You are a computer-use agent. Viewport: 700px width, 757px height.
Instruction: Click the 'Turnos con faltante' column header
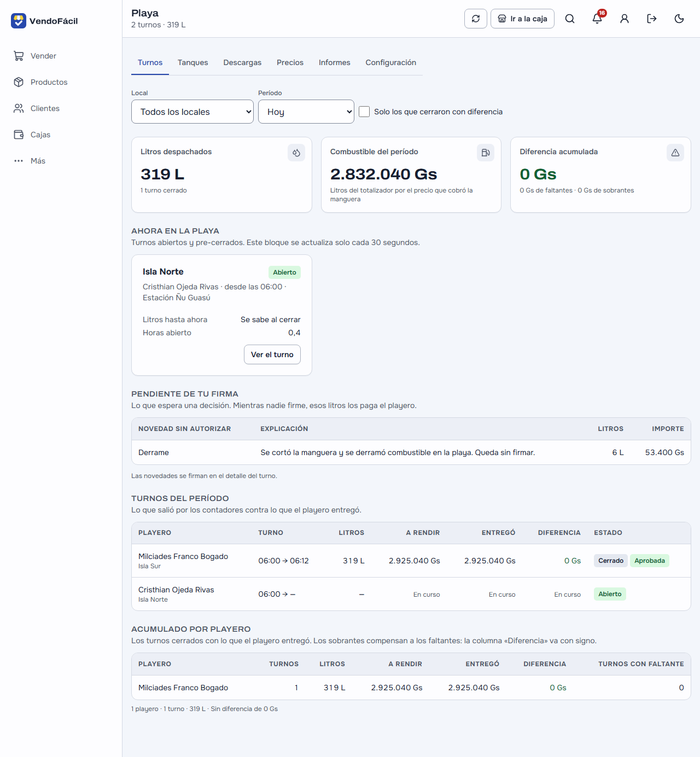pos(641,664)
